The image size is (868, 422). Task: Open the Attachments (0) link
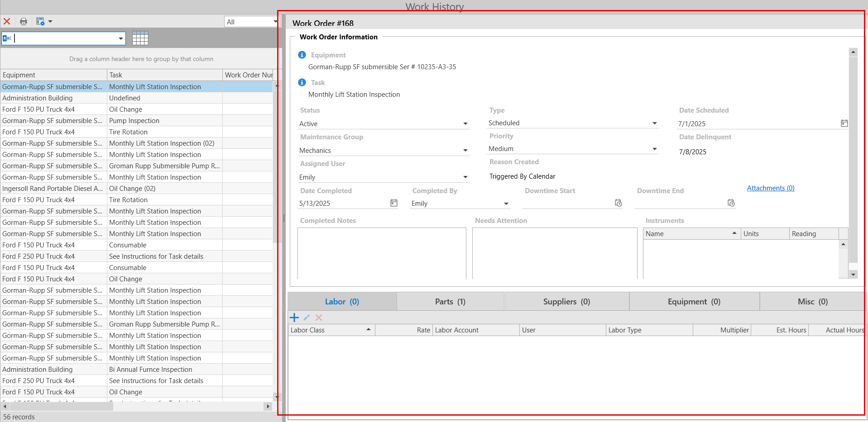click(x=771, y=188)
